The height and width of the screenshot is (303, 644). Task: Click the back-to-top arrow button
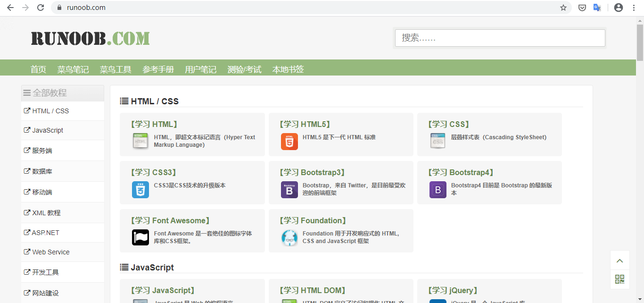(620, 261)
